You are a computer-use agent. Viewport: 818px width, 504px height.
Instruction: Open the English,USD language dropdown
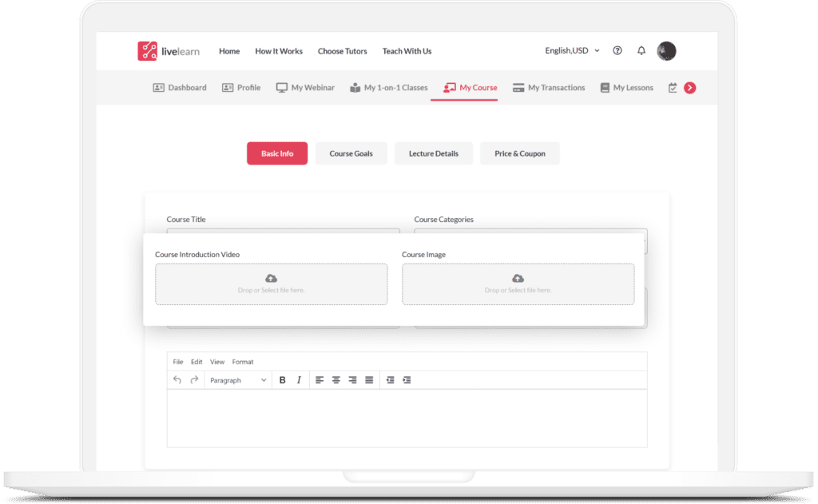pos(570,50)
